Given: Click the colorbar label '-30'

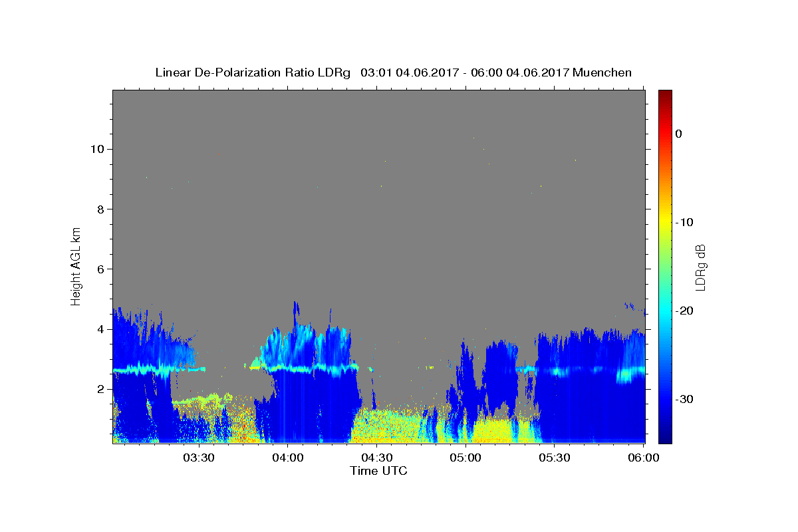Looking at the screenshot, I should (684, 399).
